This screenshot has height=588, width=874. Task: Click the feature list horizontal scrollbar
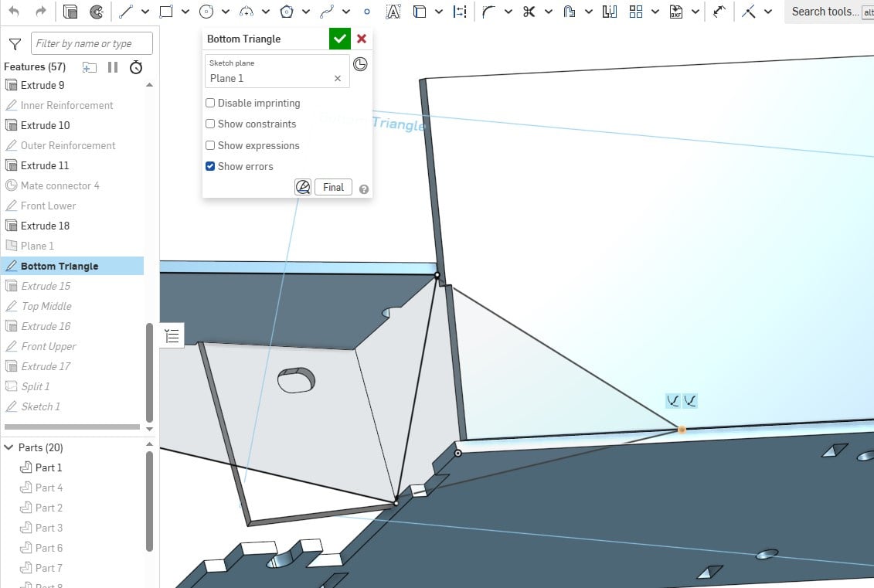(x=72, y=427)
